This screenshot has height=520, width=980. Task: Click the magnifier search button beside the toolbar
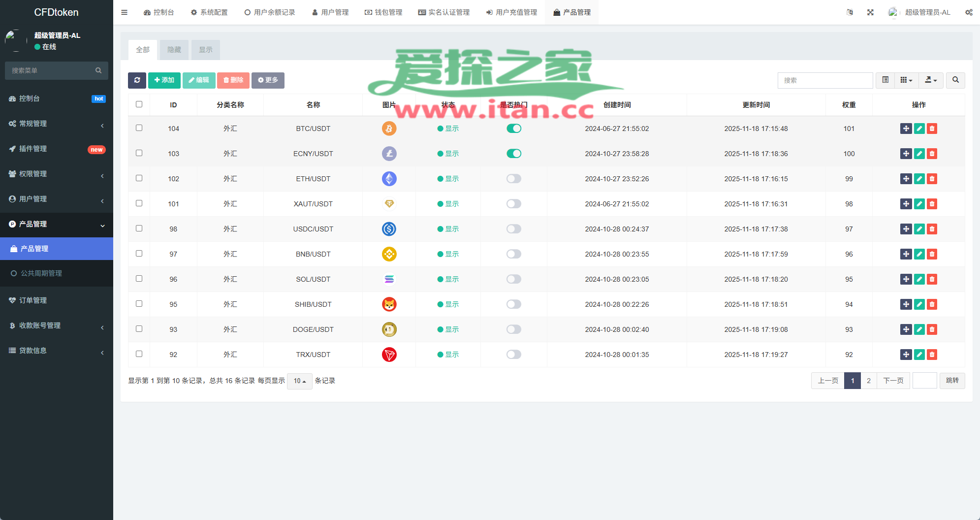point(955,80)
